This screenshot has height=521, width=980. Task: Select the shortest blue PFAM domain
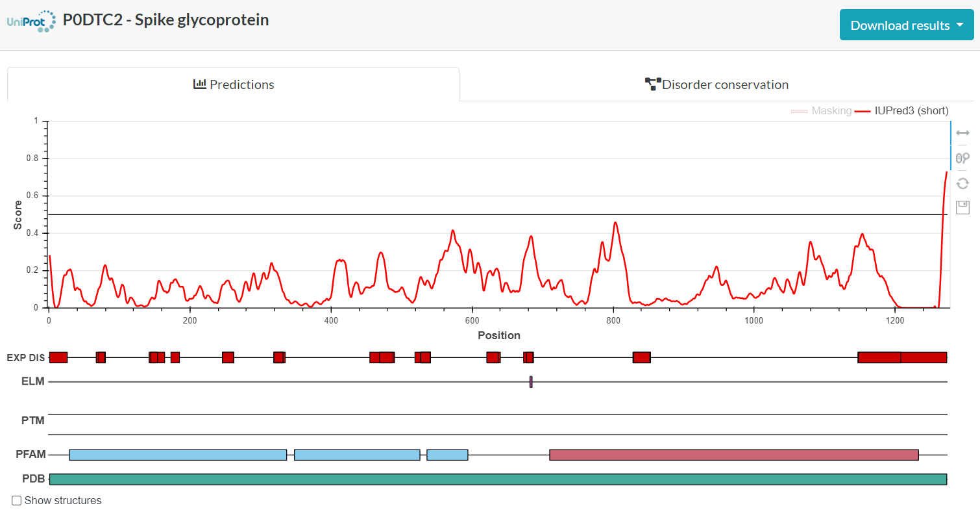pyautogui.click(x=447, y=455)
